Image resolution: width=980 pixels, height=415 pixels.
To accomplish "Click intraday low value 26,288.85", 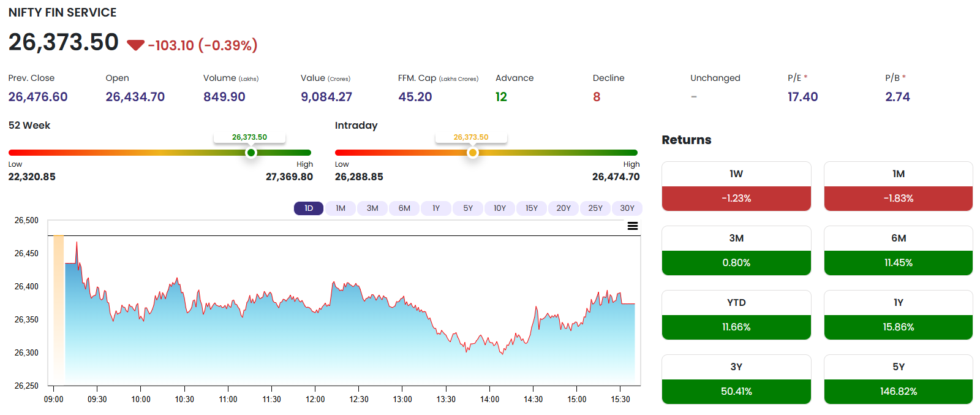I will pos(359,177).
